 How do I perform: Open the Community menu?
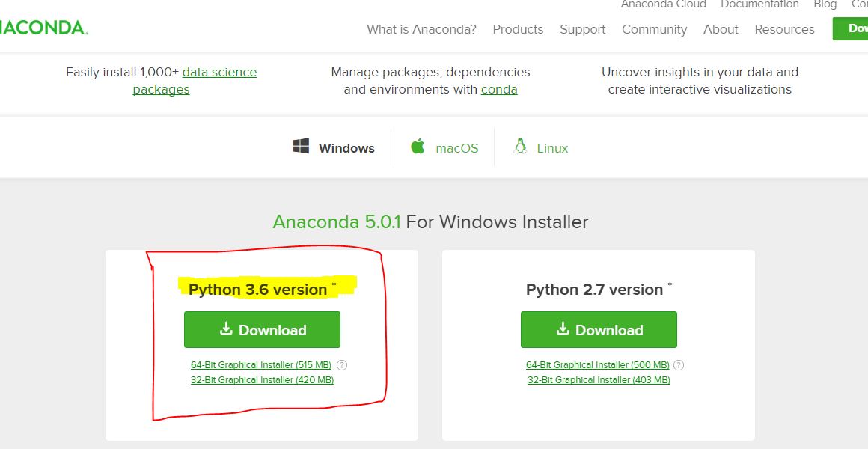click(x=654, y=29)
